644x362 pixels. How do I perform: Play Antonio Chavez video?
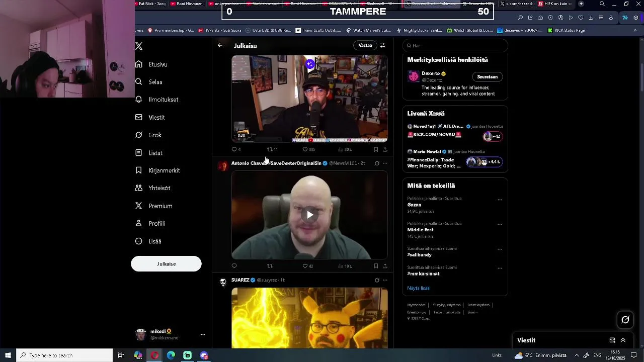(x=310, y=215)
